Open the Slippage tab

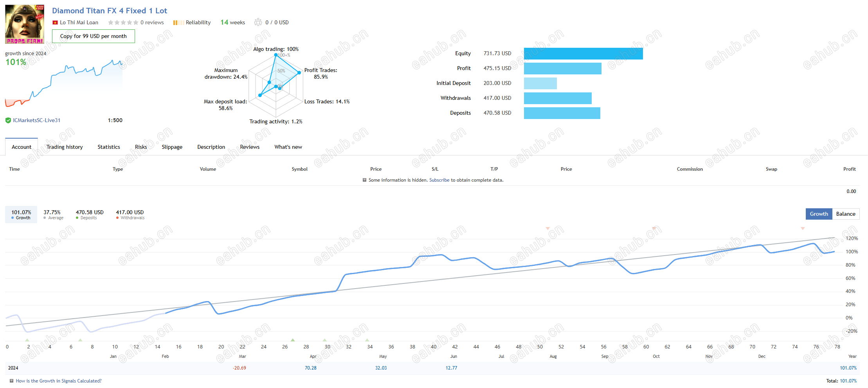(172, 147)
